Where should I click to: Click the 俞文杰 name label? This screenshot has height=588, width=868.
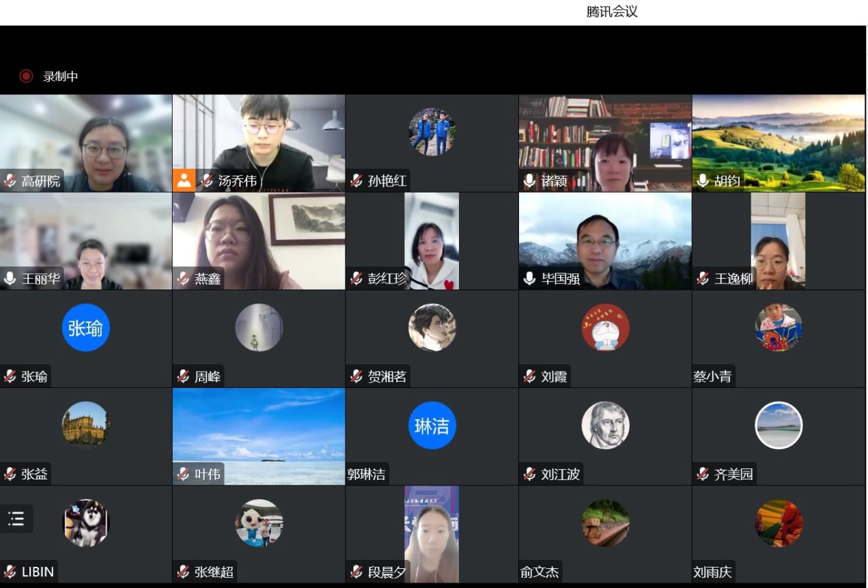540,572
